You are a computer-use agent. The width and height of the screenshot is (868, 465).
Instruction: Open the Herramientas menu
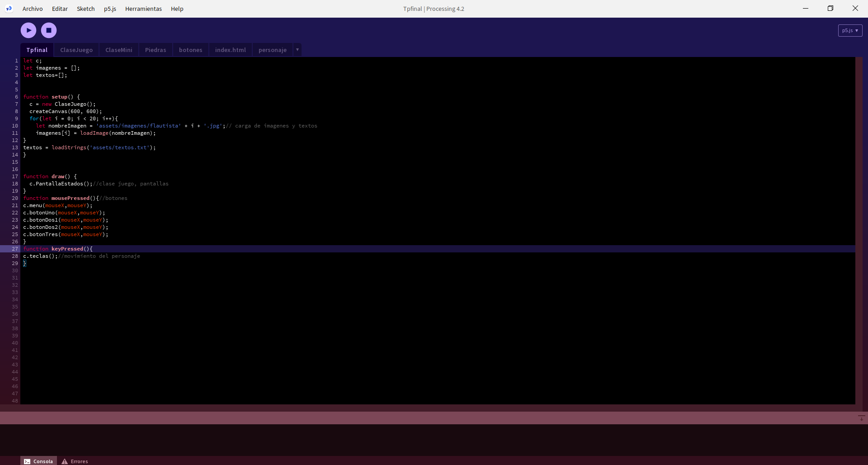[143, 9]
